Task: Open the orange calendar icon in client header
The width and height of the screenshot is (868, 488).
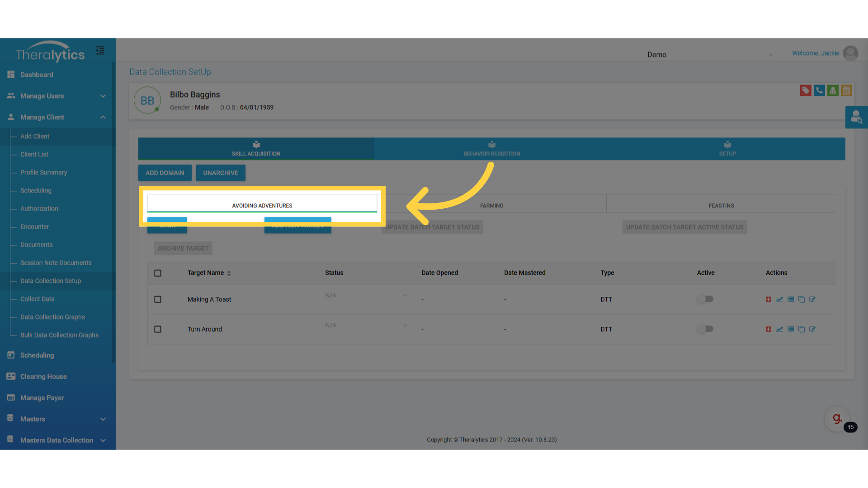Action: [x=846, y=90]
